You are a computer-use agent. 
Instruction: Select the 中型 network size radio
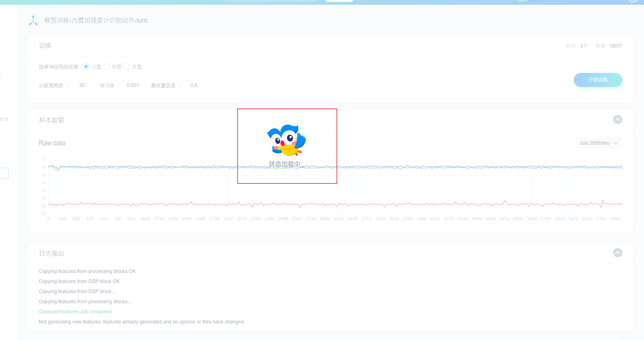107,67
